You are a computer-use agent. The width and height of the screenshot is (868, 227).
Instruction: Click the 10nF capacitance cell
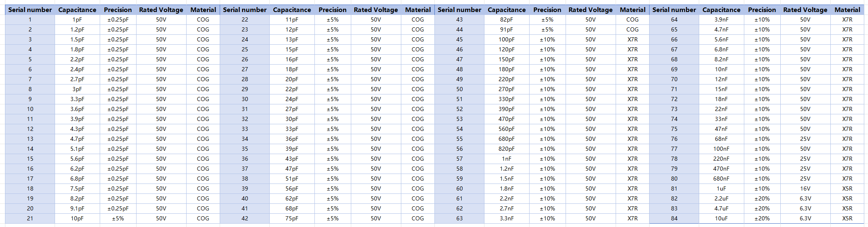721,69
